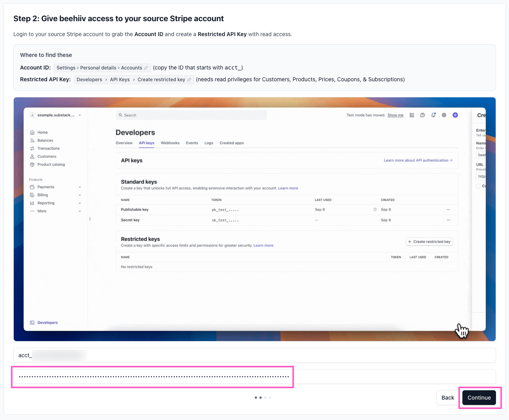509x420 pixels.
Task: Open the Product catalog sidebar item
Action: coord(51,164)
